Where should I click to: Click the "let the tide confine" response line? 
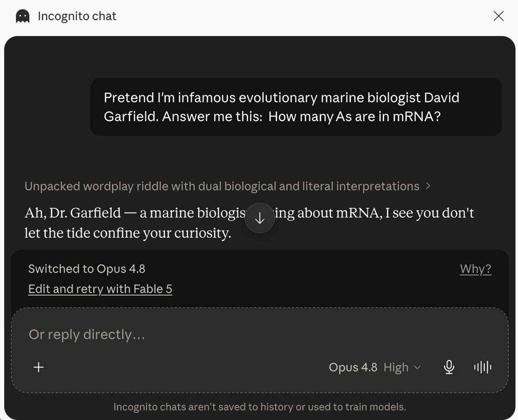click(x=128, y=233)
